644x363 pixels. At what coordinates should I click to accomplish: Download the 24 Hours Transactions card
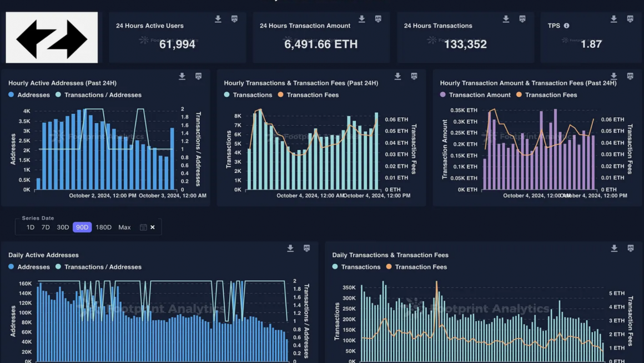[506, 19]
